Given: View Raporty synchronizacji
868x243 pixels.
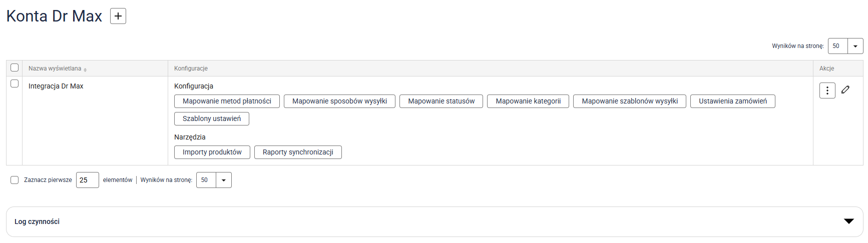Looking at the screenshot, I should click(298, 152).
